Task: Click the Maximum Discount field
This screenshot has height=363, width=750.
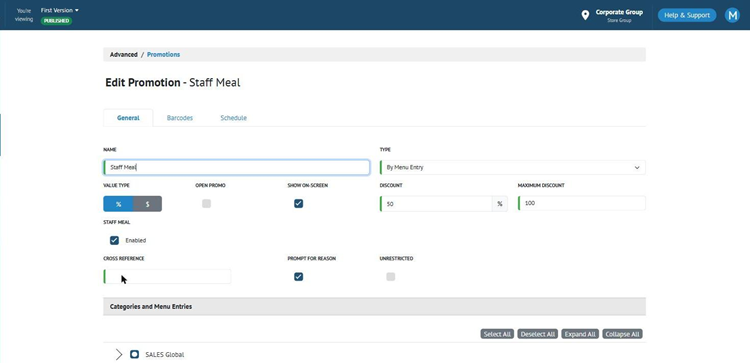Action: pos(582,203)
